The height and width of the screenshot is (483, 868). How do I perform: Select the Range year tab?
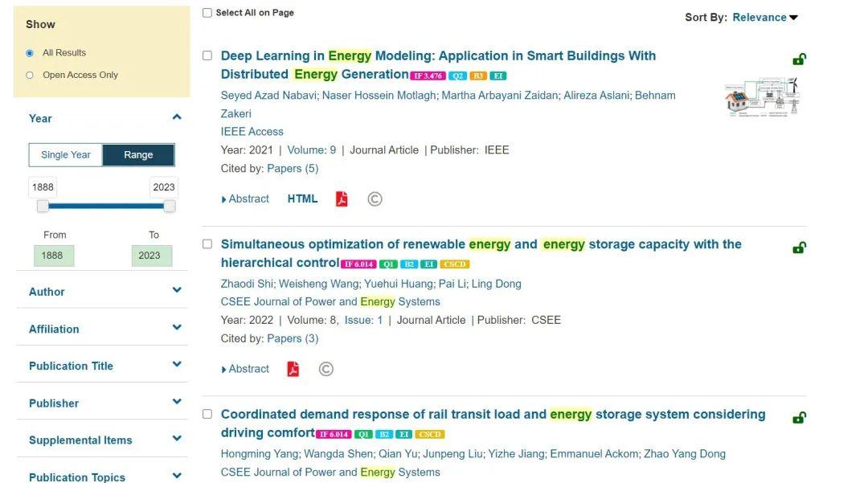click(138, 155)
